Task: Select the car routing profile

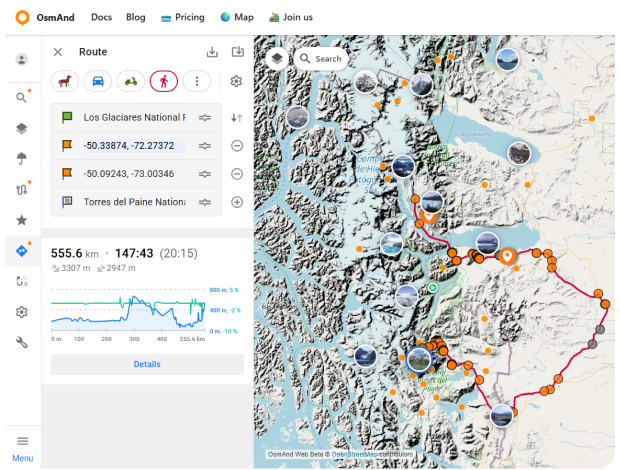Action: [x=98, y=82]
